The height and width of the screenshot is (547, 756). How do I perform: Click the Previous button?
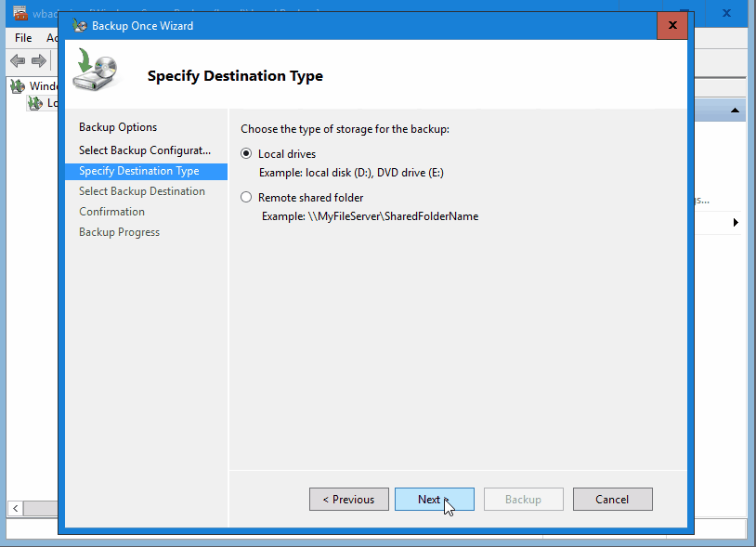(349, 499)
